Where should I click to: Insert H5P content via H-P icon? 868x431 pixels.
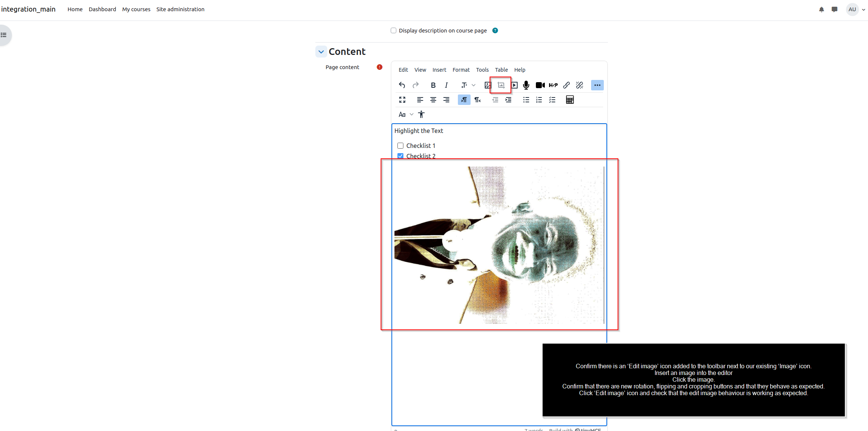tap(553, 85)
